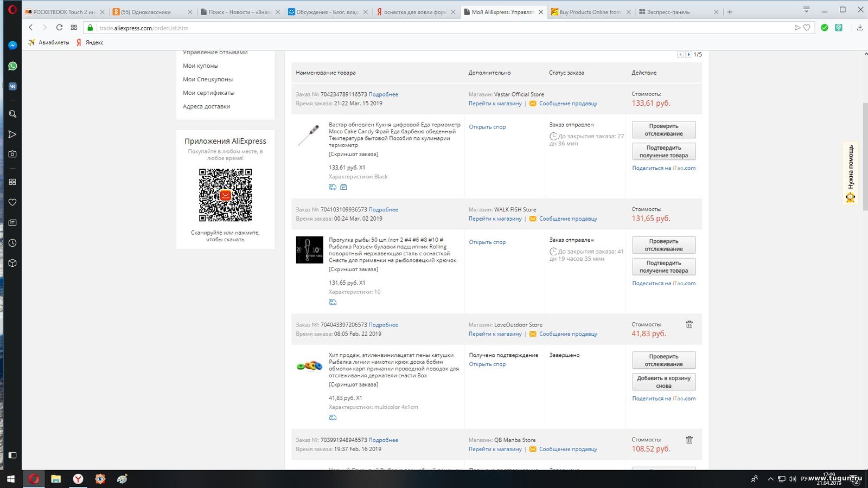The height and width of the screenshot is (488, 868).
Task: Click EVA foam spools product thumbnail
Action: (309, 366)
